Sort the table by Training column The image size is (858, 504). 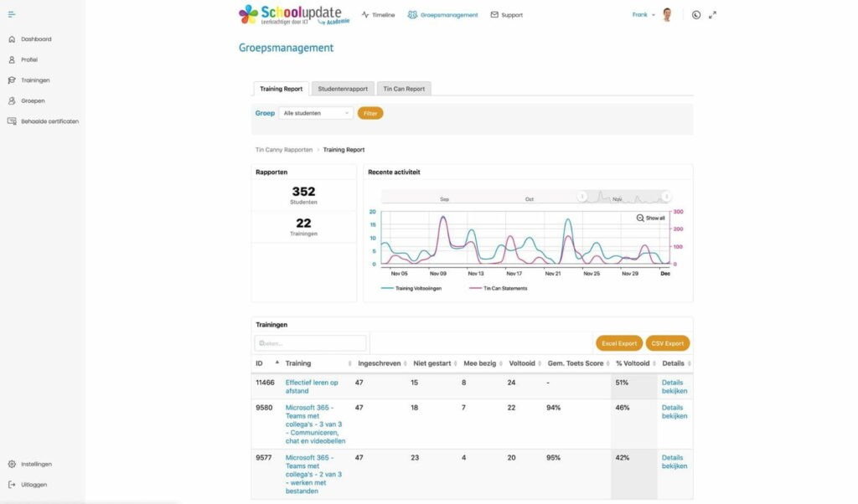tap(318, 363)
